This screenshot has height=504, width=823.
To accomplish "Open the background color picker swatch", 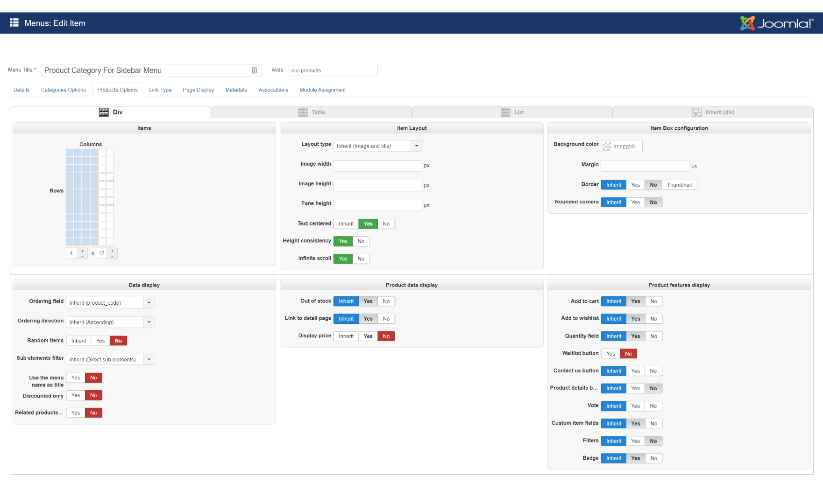I will [607, 147].
